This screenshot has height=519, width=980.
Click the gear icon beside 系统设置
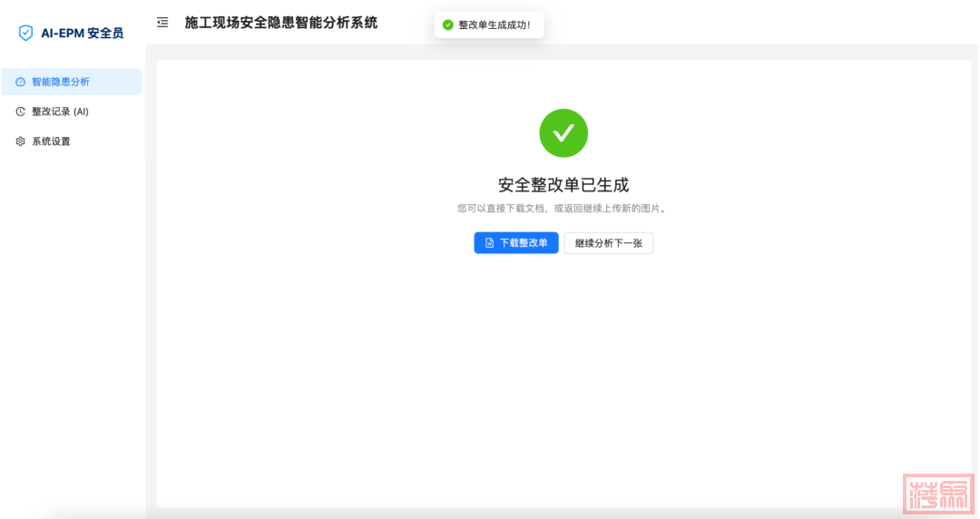coord(21,142)
